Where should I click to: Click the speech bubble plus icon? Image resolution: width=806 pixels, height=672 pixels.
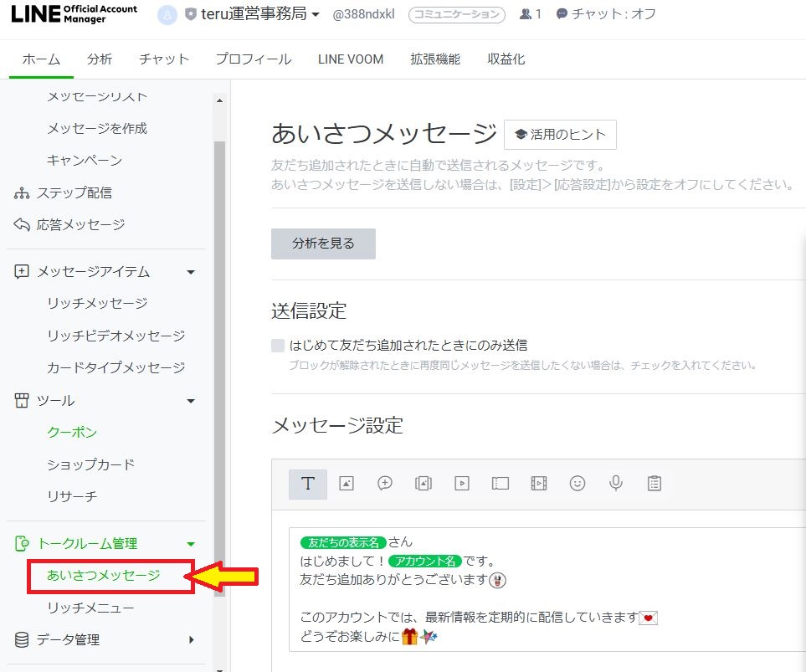point(385,484)
